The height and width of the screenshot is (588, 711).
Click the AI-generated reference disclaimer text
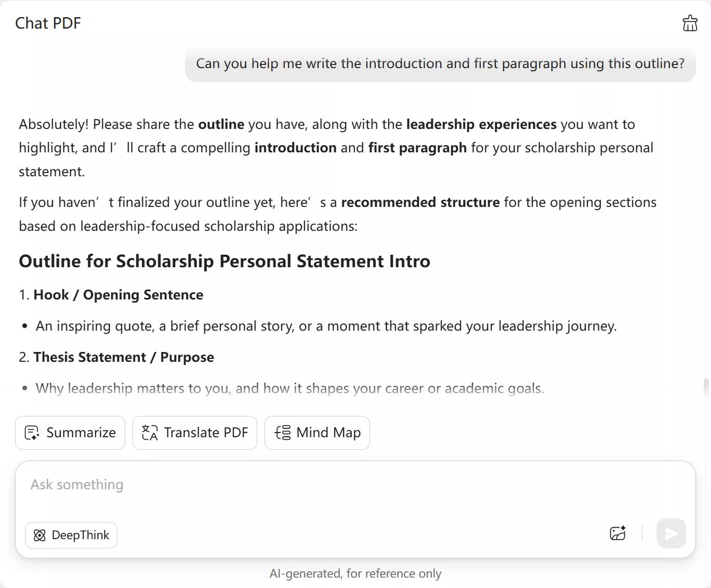click(355, 573)
